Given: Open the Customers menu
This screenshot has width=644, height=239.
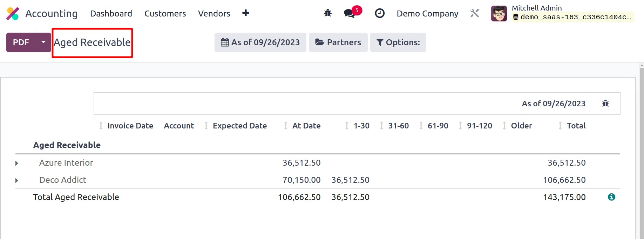Looking at the screenshot, I should pos(165,14).
